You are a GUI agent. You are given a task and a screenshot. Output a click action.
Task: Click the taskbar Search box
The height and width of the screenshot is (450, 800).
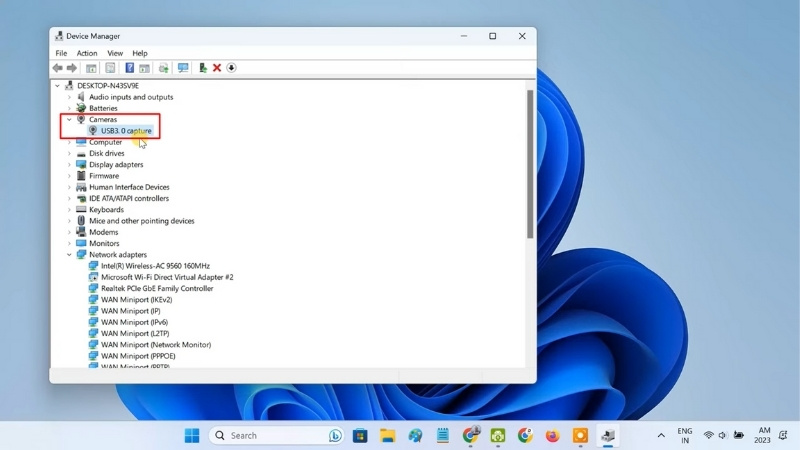[x=276, y=436]
